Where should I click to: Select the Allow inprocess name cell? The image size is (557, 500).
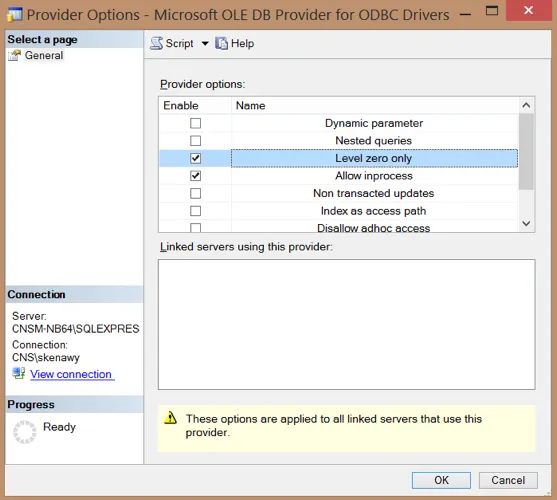pos(374,176)
